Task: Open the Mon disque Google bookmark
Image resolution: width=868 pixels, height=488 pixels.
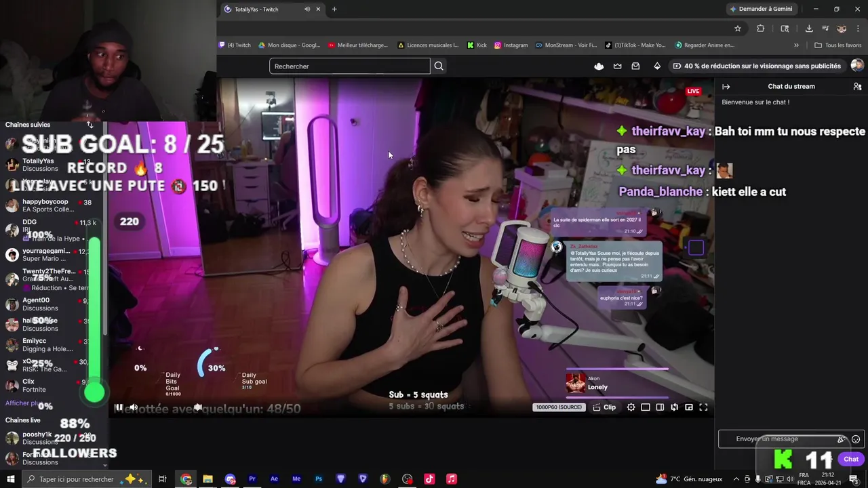Action: coord(290,45)
